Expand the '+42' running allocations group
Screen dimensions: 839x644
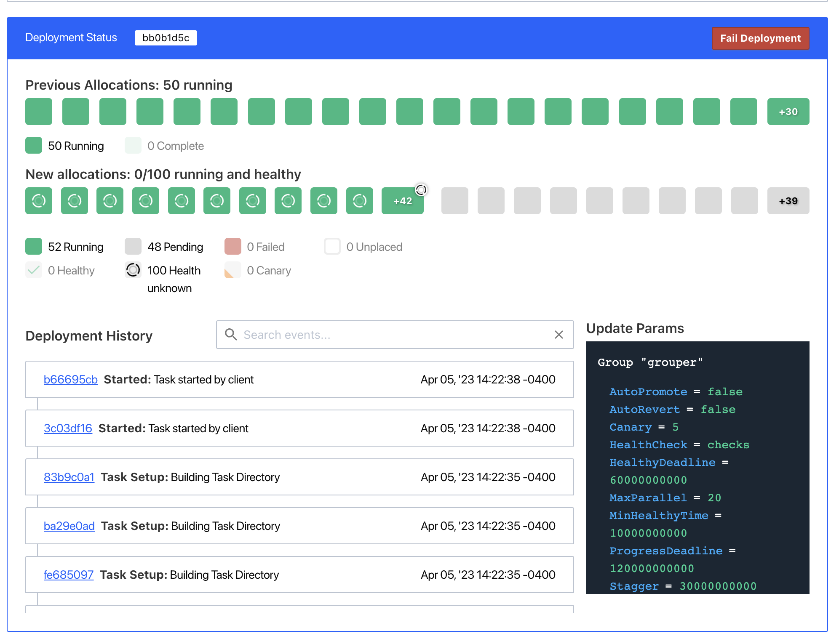pos(402,201)
